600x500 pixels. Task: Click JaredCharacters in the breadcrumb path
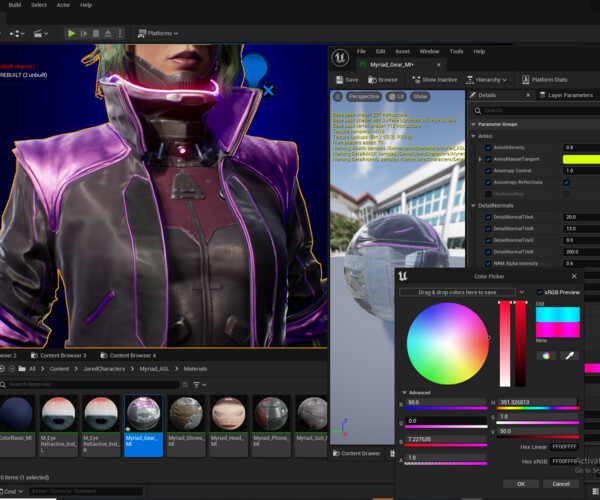104,369
